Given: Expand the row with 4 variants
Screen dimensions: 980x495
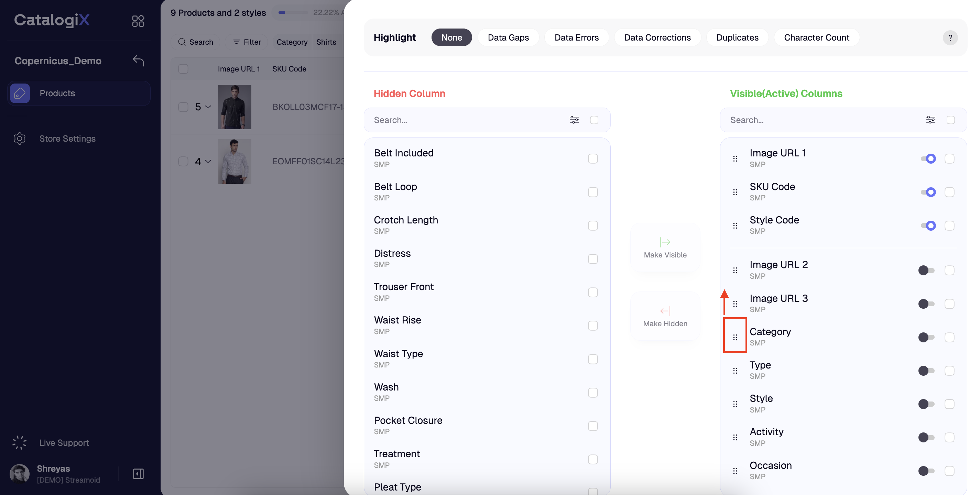Looking at the screenshot, I should [203, 161].
